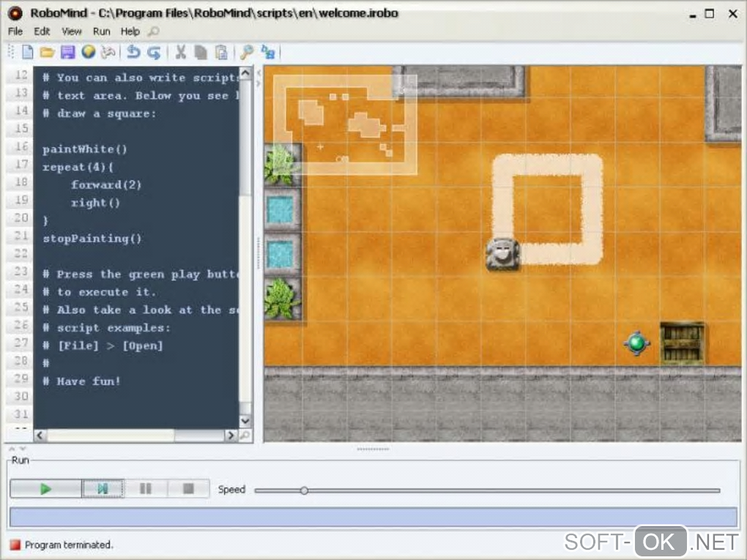Open the Run menu
Image resolution: width=747 pixels, height=560 pixels.
[x=102, y=31]
